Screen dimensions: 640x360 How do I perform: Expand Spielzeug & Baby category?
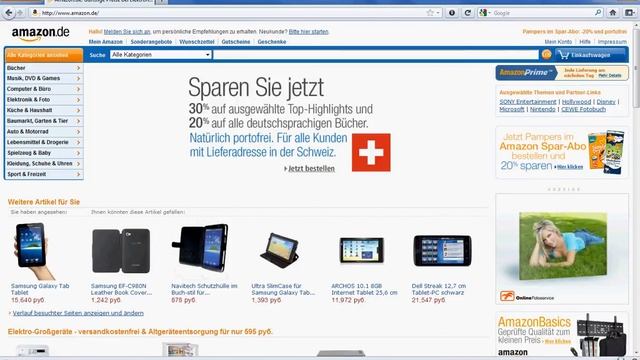click(44, 153)
